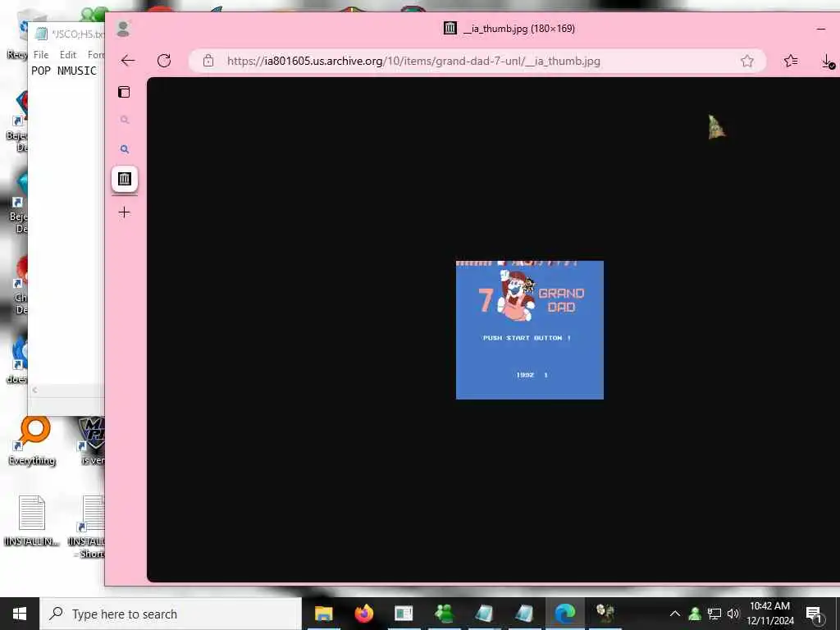The image size is (840, 630).
Task: Minimize the Edge browser window
Action: coord(821,29)
